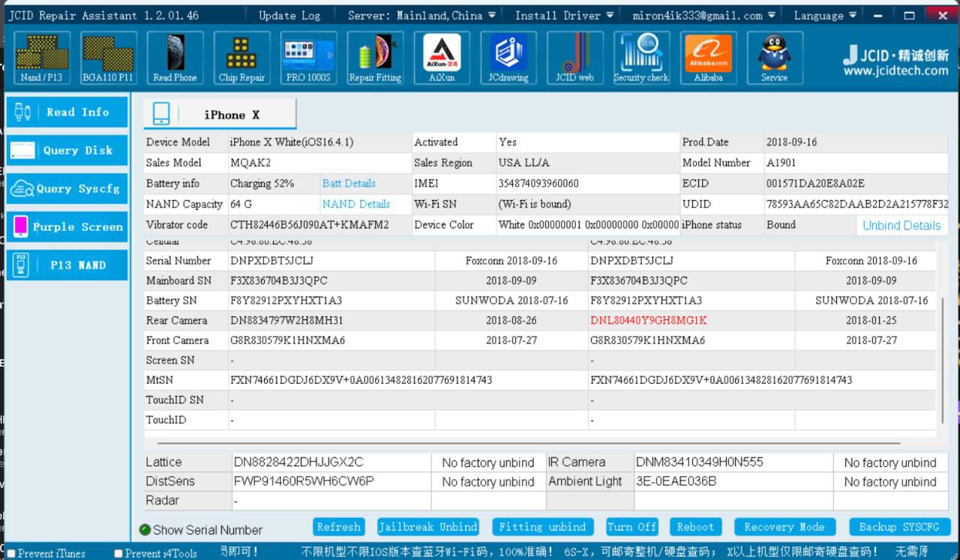This screenshot has width=960, height=560.
Task: Click the JCID logo at top right
Action: point(895,61)
